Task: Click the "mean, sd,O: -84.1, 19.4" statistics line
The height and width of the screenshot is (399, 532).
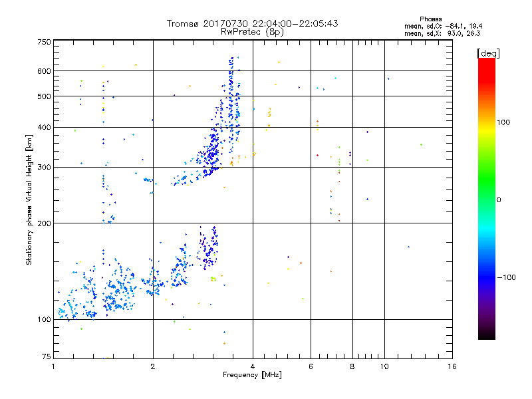Action: 443,26
